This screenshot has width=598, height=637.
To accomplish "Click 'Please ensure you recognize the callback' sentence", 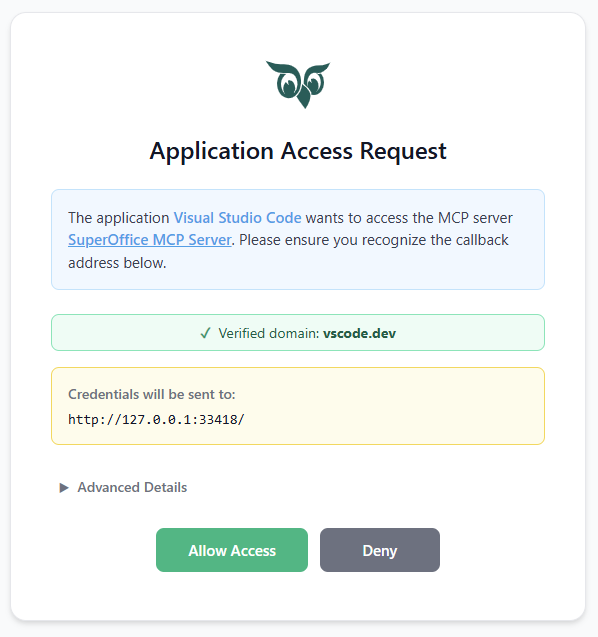I will point(374,240).
